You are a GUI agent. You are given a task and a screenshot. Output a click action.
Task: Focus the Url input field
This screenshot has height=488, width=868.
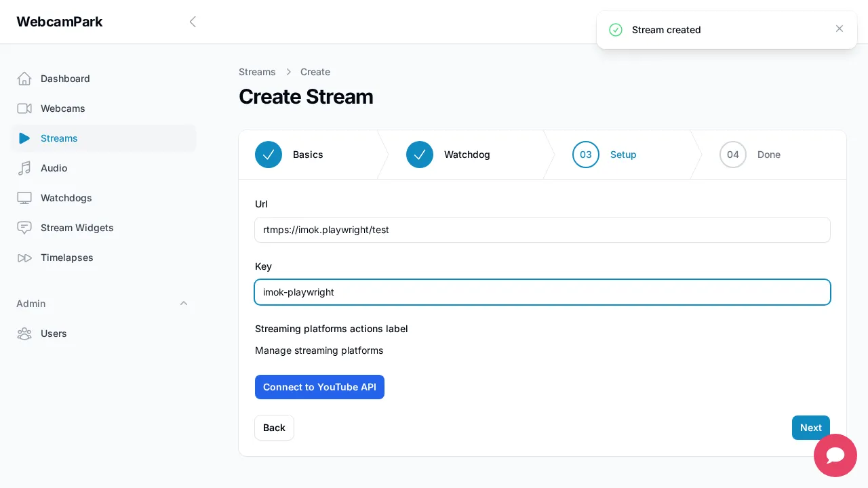pos(542,230)
